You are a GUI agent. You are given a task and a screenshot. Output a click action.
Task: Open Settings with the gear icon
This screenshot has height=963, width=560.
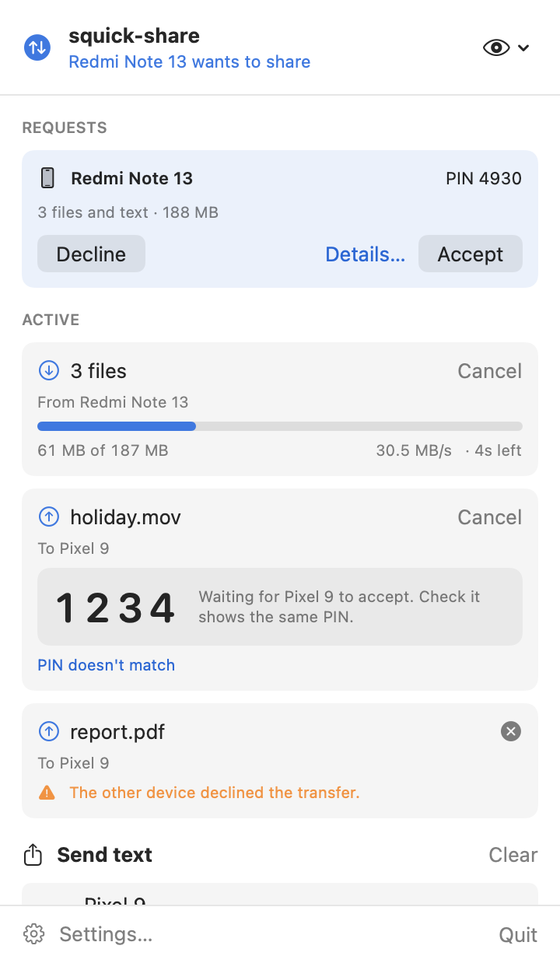point(33,934)
